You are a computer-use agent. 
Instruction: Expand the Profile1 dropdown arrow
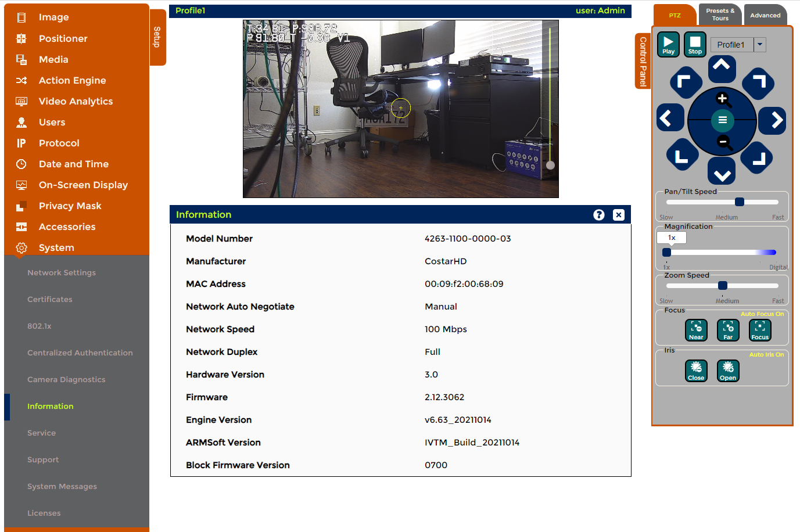760,45
